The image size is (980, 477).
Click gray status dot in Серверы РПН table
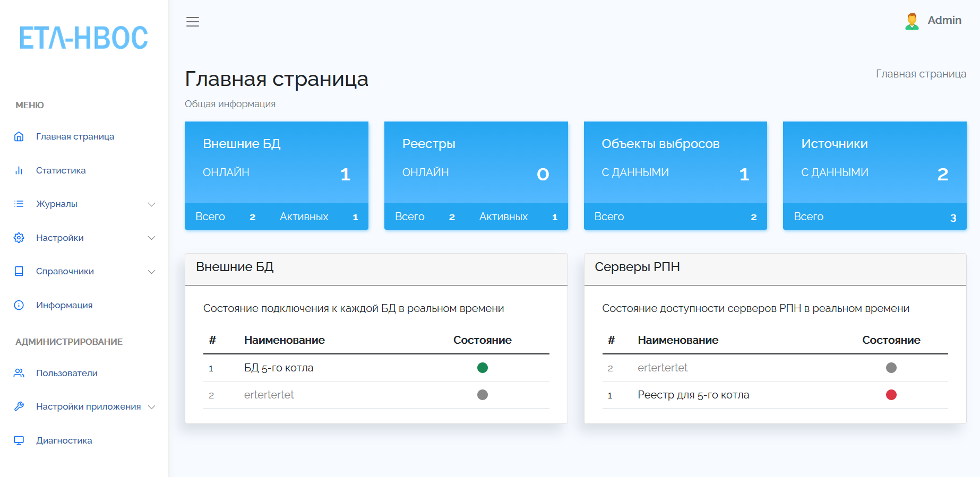(x=891, y=368)
